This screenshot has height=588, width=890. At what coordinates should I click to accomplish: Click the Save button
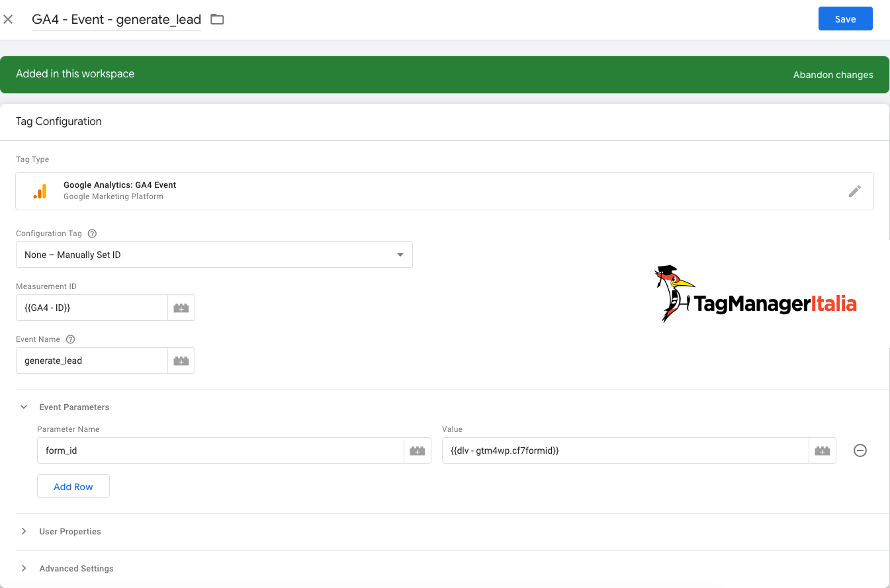tap(846, 19)
